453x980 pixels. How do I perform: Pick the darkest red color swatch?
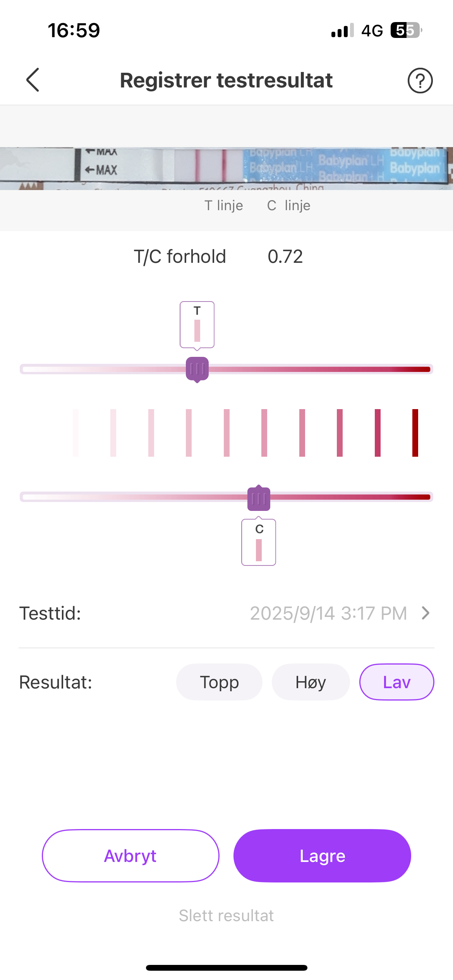(x=415, y=433)
